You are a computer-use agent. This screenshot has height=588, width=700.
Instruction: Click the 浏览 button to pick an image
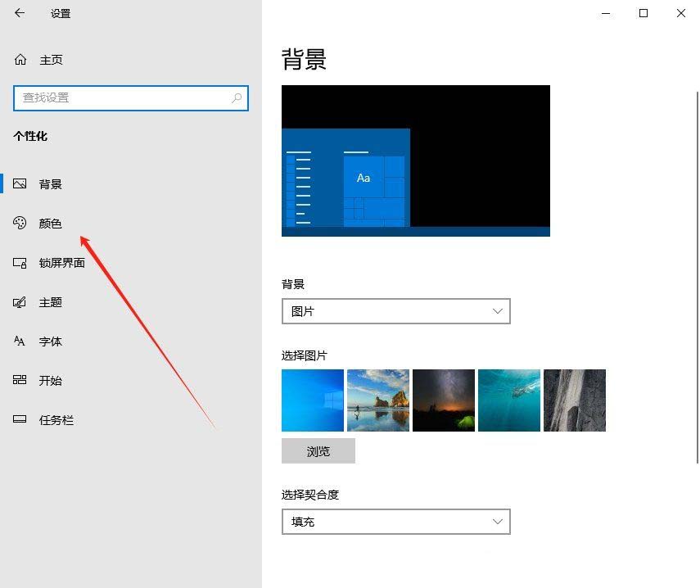pos(318,450)
